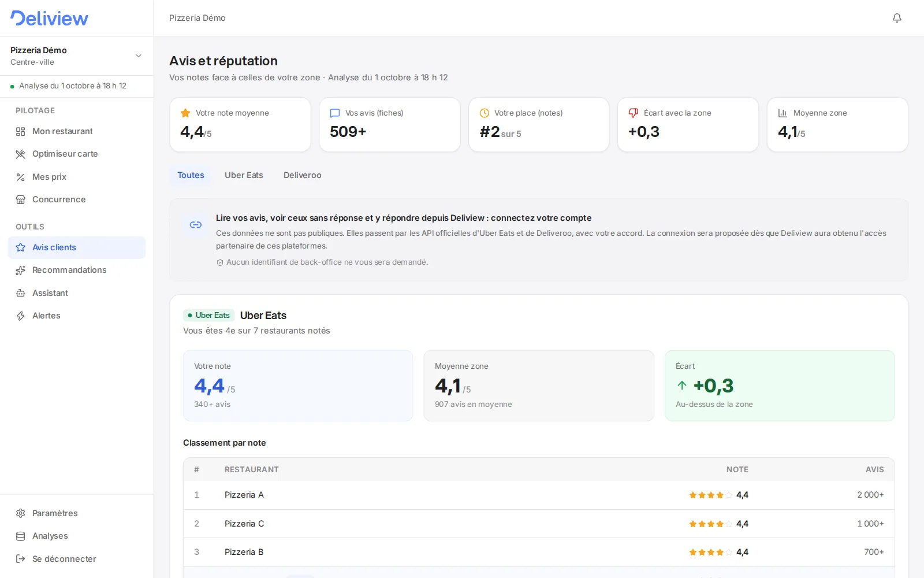
Task: Switch to the Deliveroo tab
Action: (303, 175)
